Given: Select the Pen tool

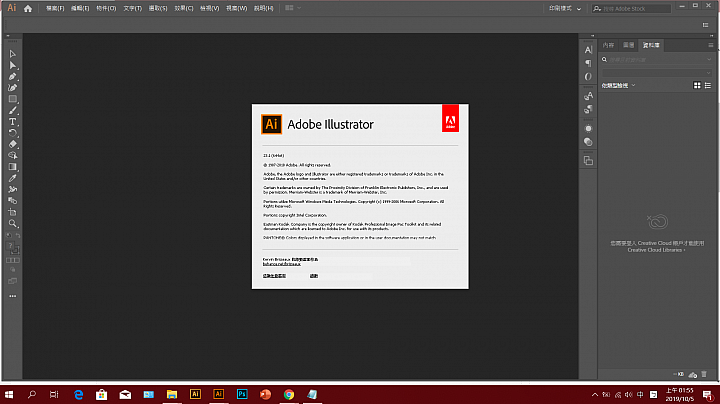Looking at the screenshot, I should [12, 77].
